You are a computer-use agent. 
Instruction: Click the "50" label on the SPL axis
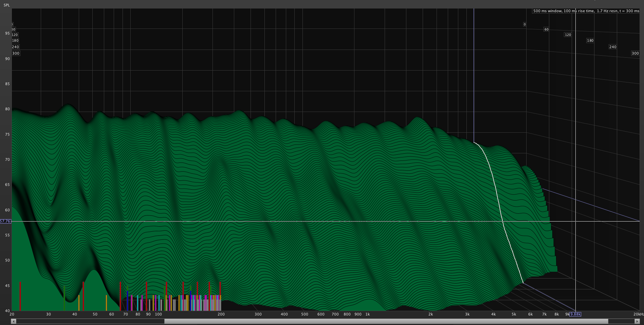[x=7, y=260]
